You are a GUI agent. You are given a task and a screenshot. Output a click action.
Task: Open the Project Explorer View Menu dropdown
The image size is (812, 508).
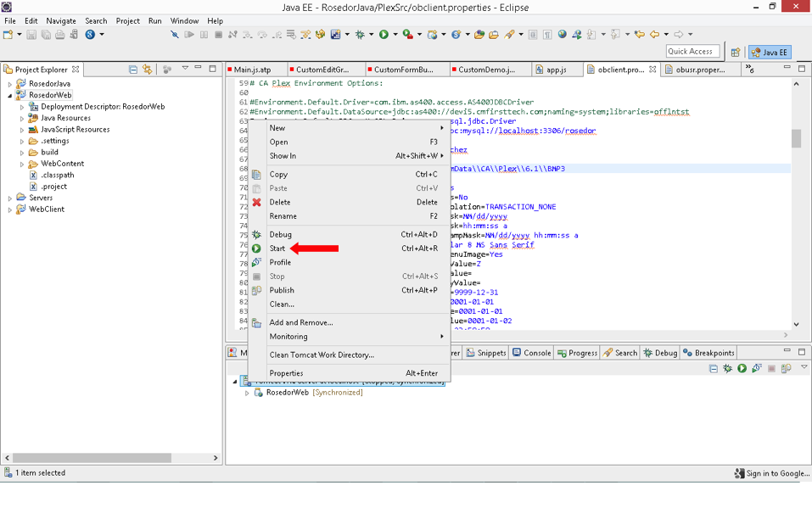[x=185, y=70]
